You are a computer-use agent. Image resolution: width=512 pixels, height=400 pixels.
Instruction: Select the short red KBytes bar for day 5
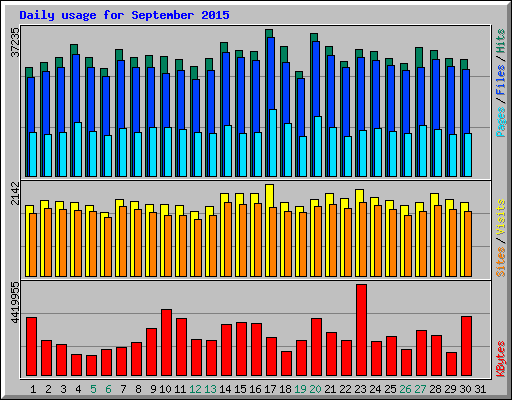(91, 366)
